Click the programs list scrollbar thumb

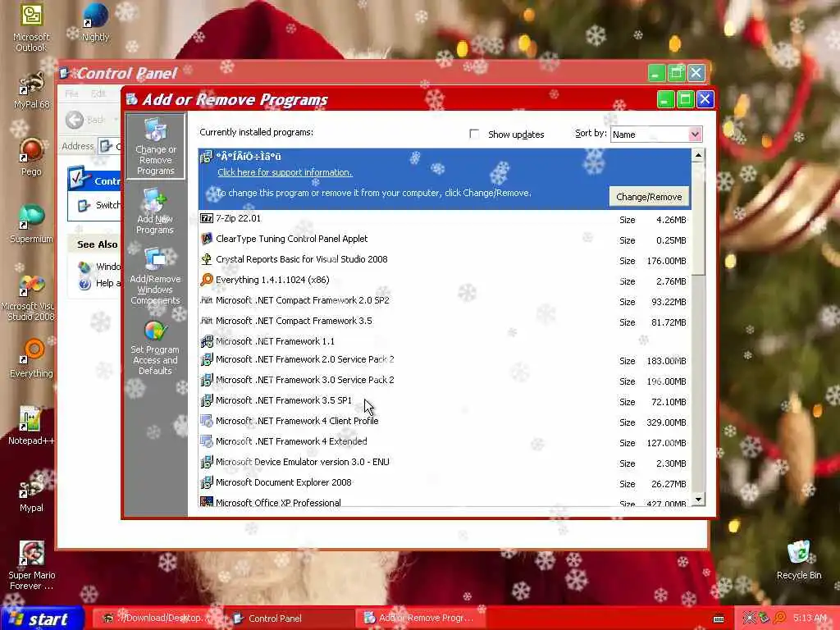coord(698,218)
